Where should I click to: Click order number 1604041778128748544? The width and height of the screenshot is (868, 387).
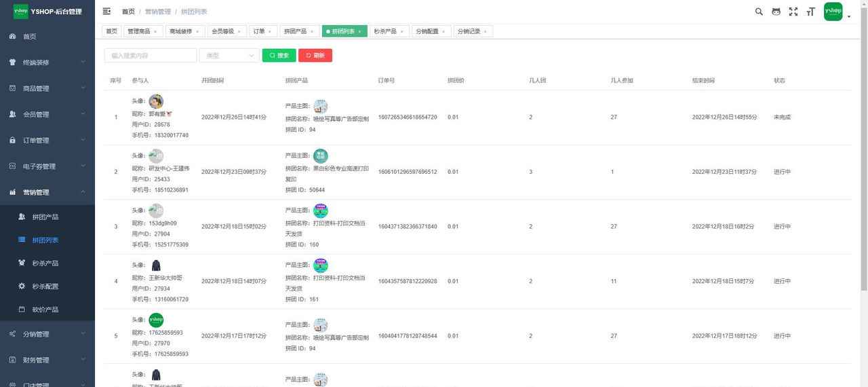tap(408, 336)
